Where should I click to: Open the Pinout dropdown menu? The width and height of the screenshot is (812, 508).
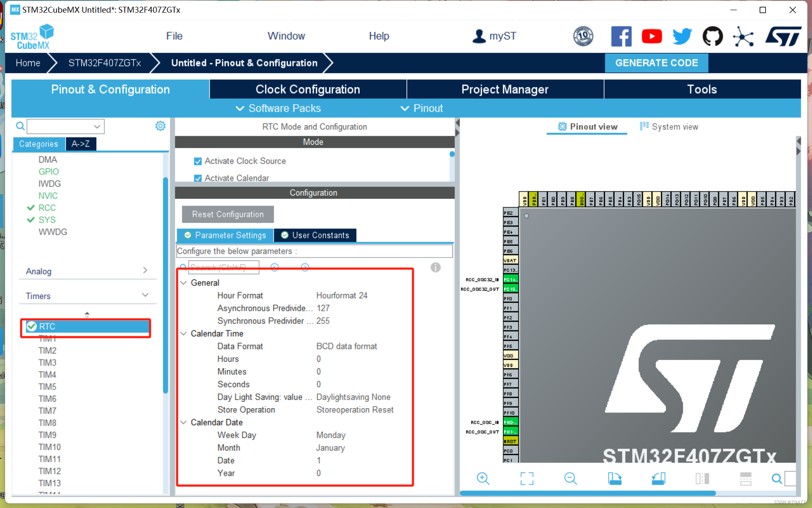click(421, 108)
